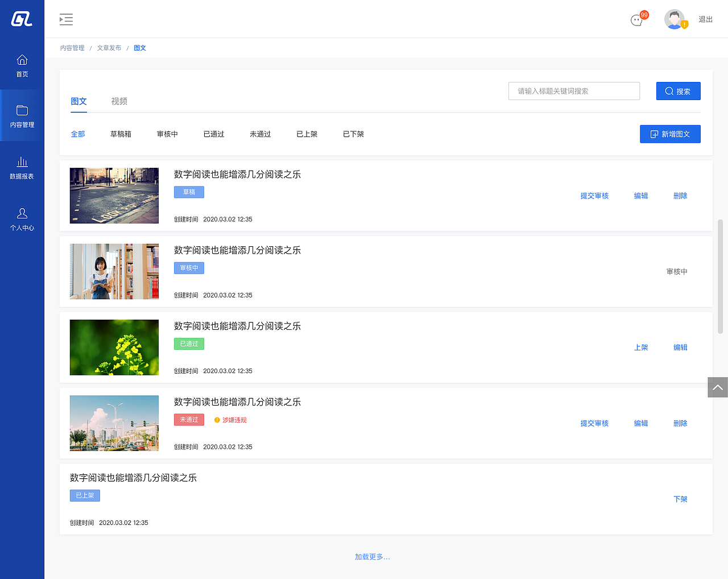The image size is (728, 579).
Task: Click the scroll-to-top arrow button
Action: click(718, 387)
